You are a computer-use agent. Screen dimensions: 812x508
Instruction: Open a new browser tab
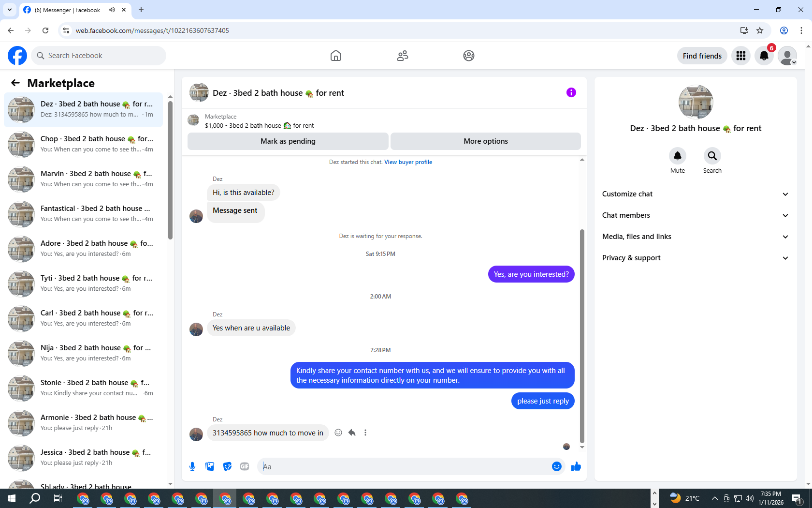(141, 10)
